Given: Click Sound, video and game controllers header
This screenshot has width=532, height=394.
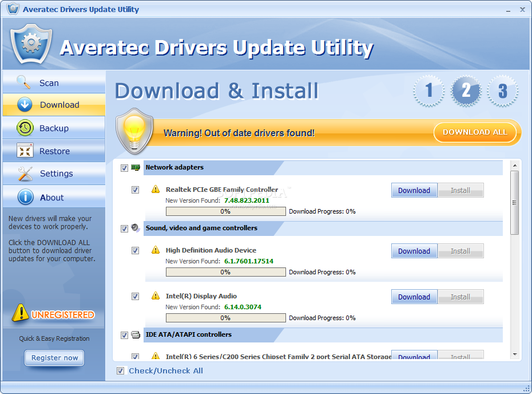Looking at the screenshot, I should pos(323,228).
